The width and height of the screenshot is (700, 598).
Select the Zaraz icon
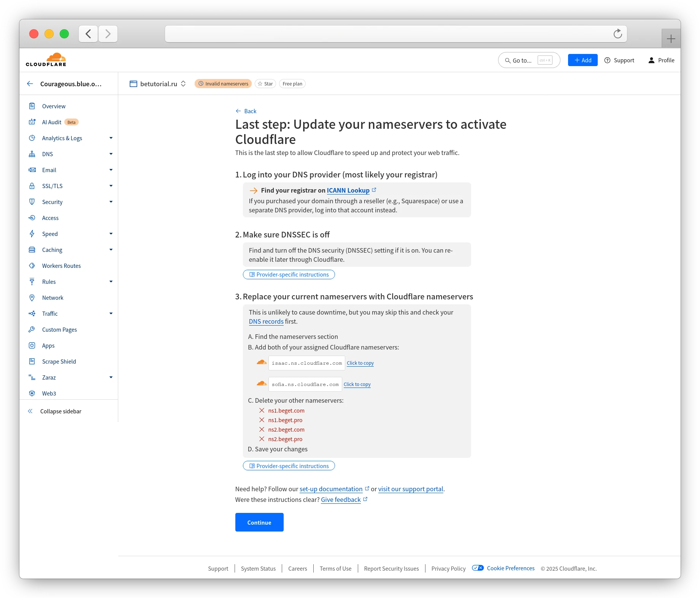32,377
